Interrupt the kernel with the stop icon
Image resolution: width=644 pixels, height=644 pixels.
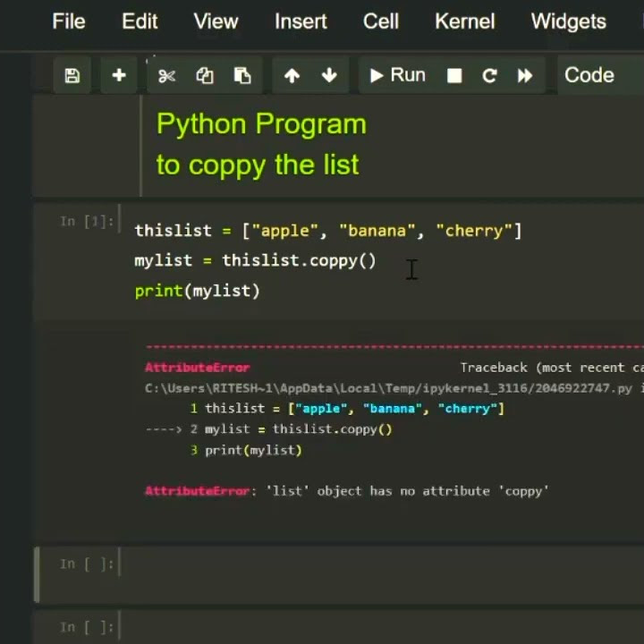(454, 75)
